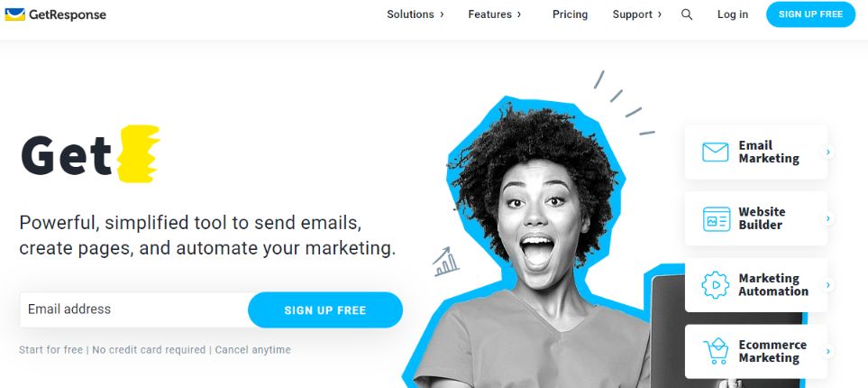Screen dimensions: 868x388
Task: Click the growth chart doodle icon
Action: click(445, 263)
